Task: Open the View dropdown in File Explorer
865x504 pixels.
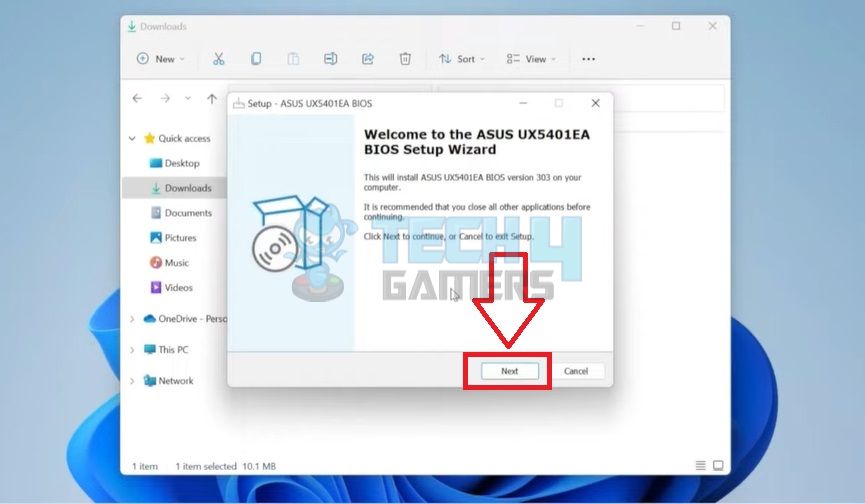Action: point(531,59)
